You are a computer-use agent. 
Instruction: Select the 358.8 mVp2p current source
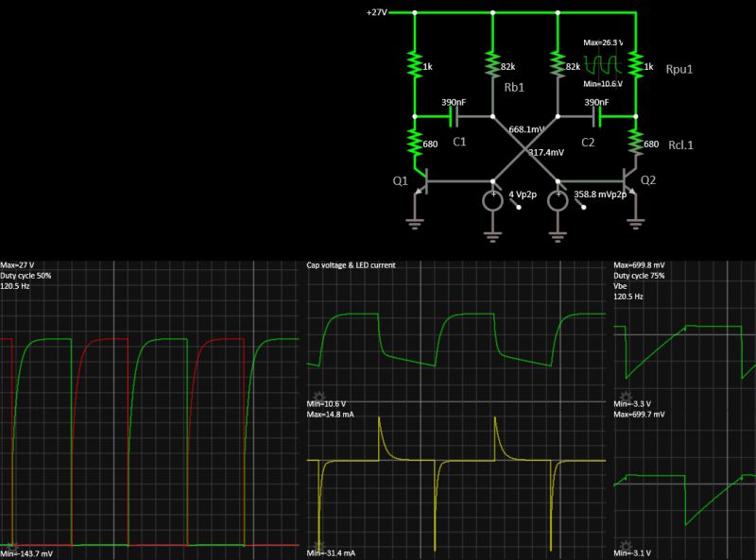point(558,198)
